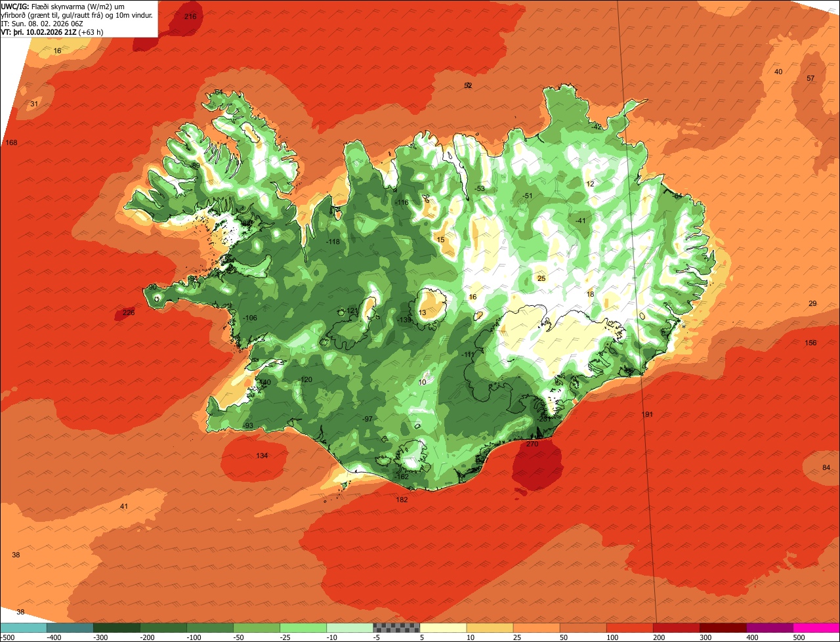Image resolution: width=840 pixels, height=642 pixels.
Task: Click the 168 value at the left edge
Action: click(12, 143)
